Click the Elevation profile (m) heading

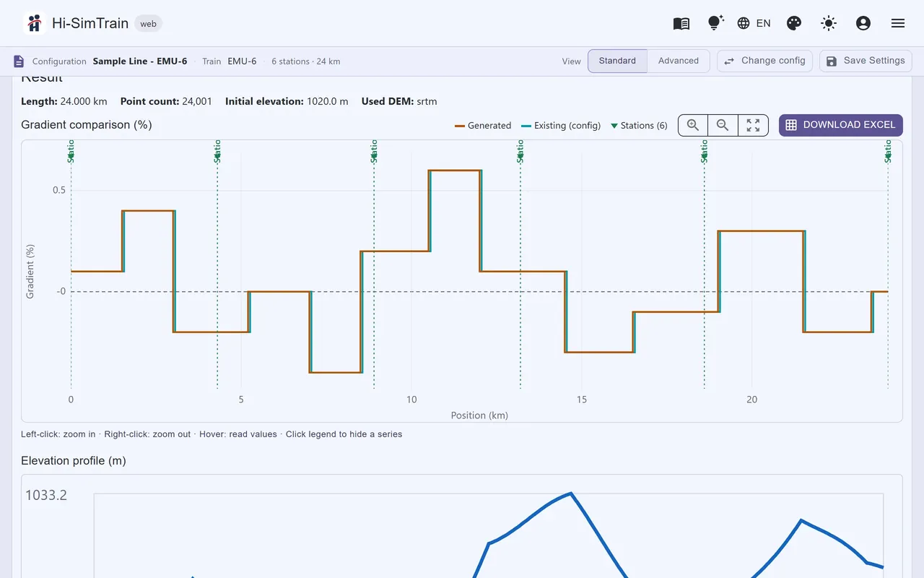[x=74, y=461]
